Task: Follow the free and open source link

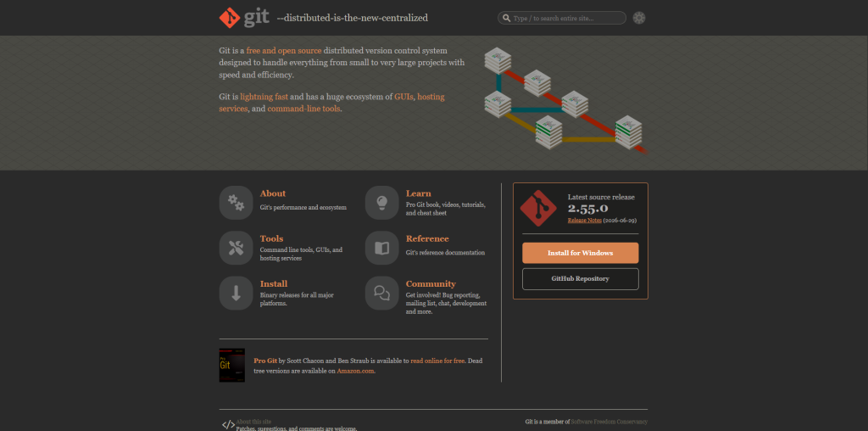Action: 284,50
